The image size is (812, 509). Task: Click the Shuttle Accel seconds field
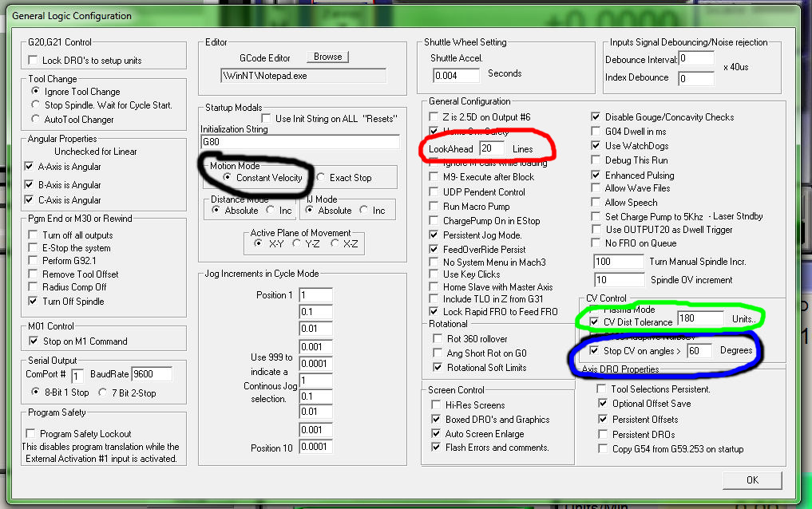pos(456,75)
